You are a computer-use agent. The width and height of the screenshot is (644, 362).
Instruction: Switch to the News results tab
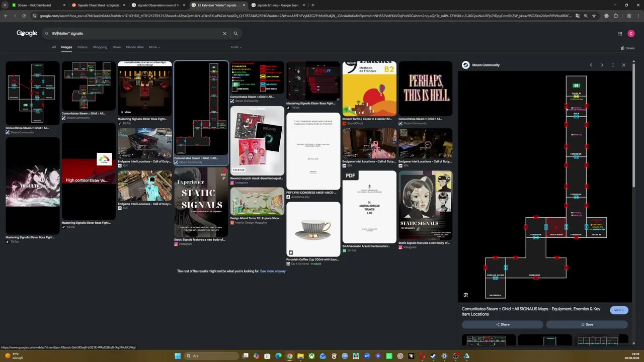(x=116, y=47)
